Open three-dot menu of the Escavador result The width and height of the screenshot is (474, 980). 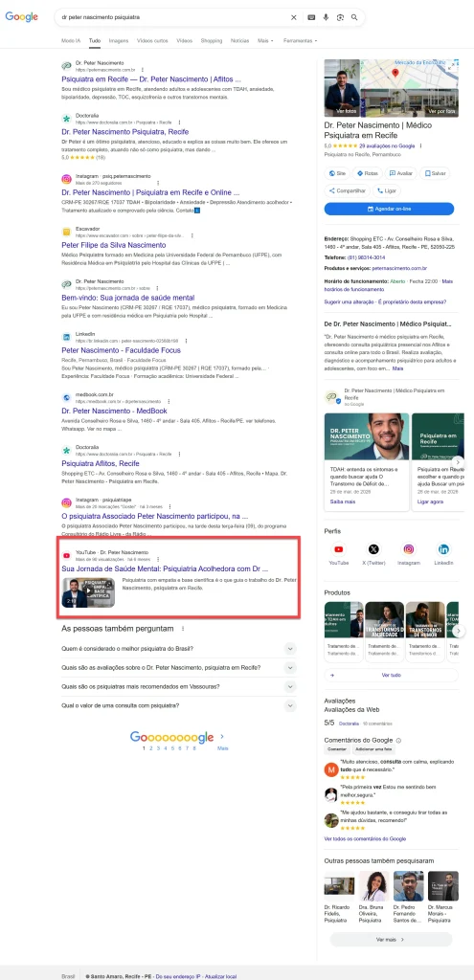pos(192,235)
